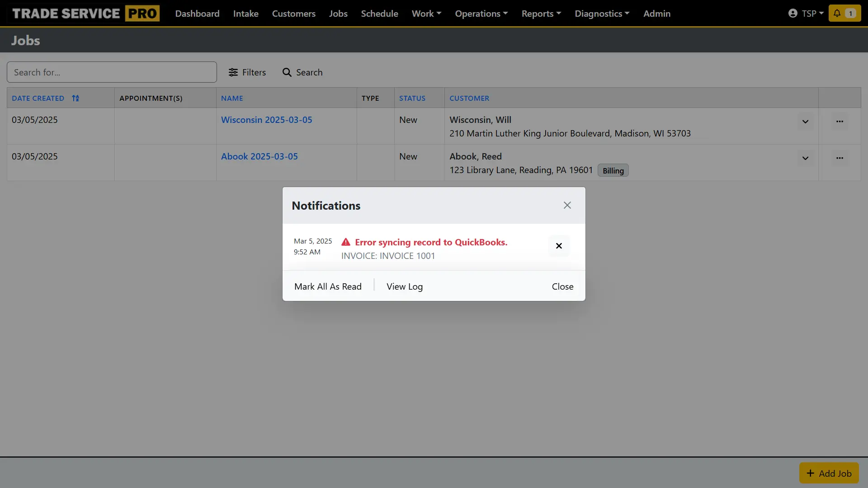Image resolution: width=868 pixels, height=488 pixels.
Task: Click the Search magnifier icon
Action: click(x=287, y=72)
